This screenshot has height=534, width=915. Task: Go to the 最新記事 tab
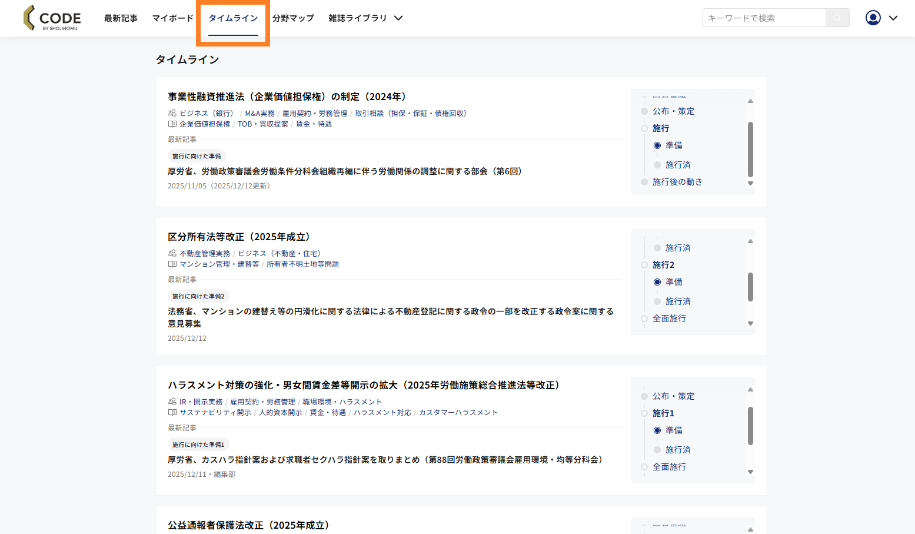tap(121, 18)
